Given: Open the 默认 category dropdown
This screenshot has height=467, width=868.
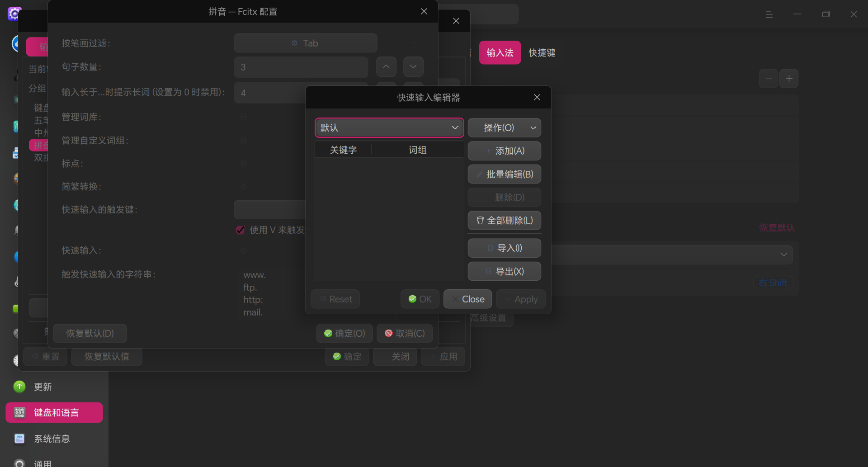Looking at the screenshot, I should click(389, 128).
